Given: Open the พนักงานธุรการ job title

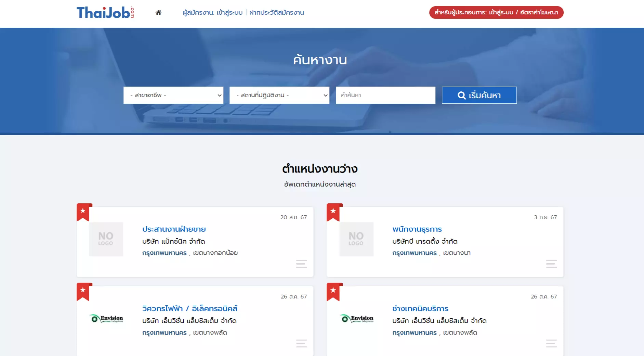Looking at the screenshot, I should [x=417, y=229].
